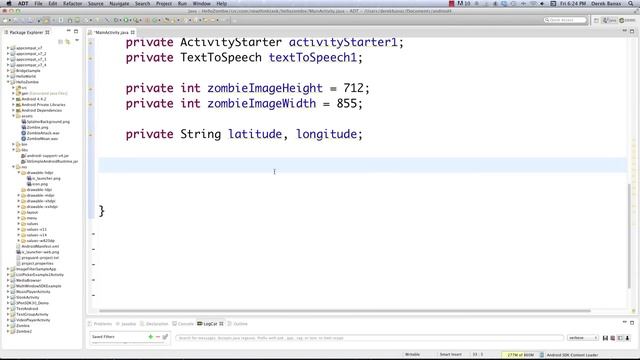Maximize the Package Explorer panel
Screen dimensions: 640x360
click(76, 31)
